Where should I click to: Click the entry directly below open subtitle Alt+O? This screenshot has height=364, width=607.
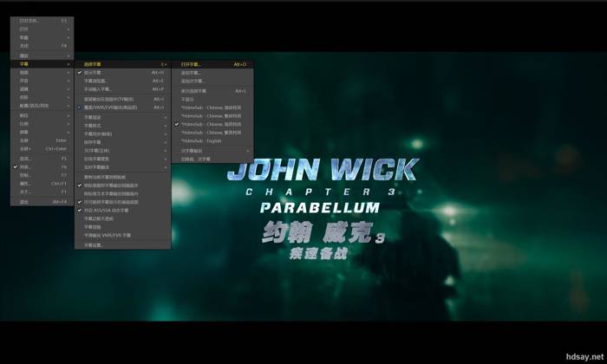click(x=212, y=73)
